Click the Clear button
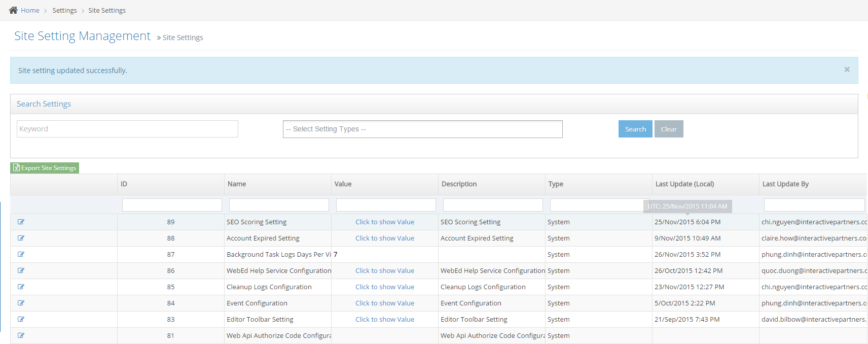 (668, 129)
